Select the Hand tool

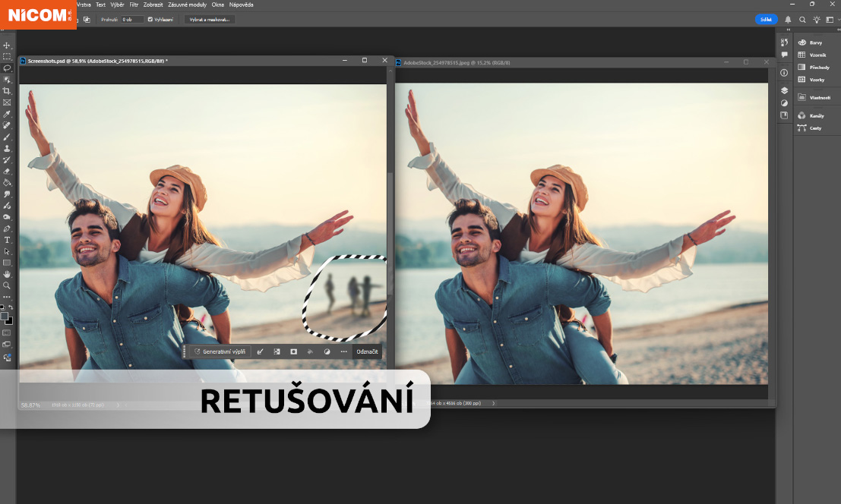pyautogui.click(x=7, y=274)
